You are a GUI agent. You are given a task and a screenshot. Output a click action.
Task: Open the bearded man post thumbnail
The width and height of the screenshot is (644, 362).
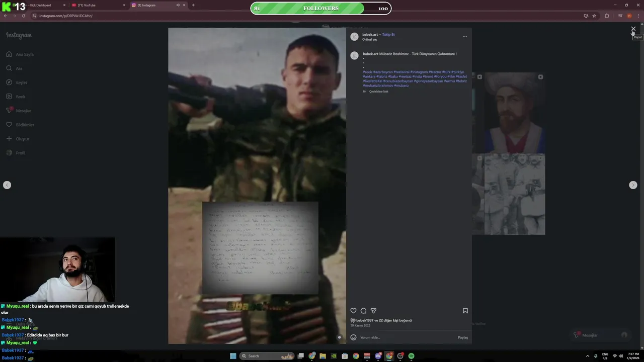click(514, 113)
